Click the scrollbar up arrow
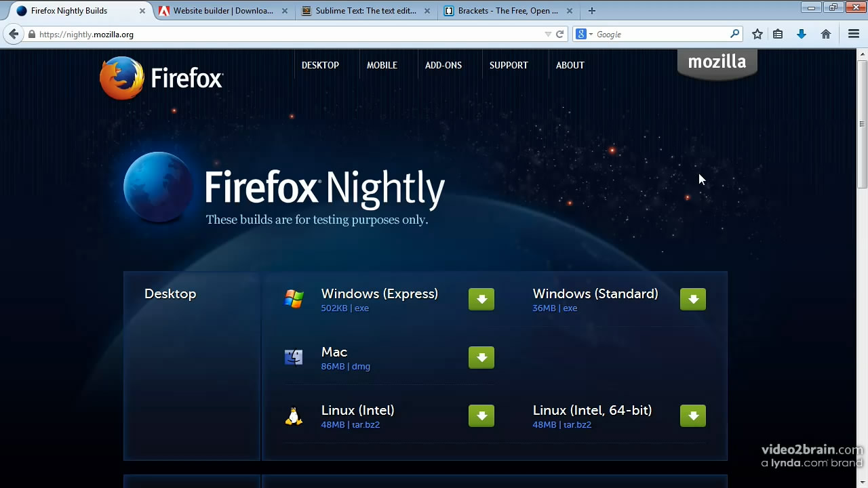The height and width of the screenshot is (488, 868). (x=862, y=54)
